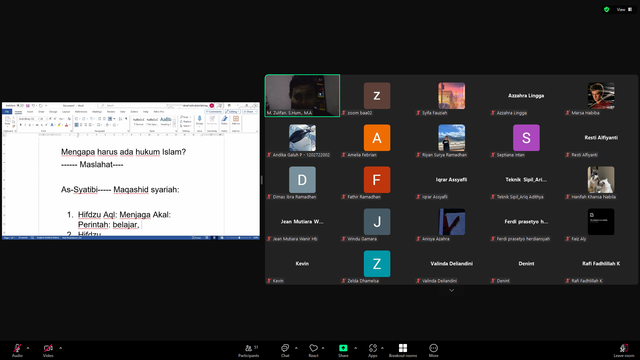The image size is (640, 360).
Task: Select Amelia Febrian's avatar tile
Action: [x=377, y=138]
